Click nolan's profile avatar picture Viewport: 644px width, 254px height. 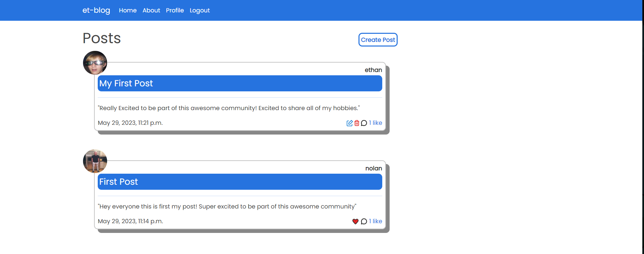tap(95, 161)
